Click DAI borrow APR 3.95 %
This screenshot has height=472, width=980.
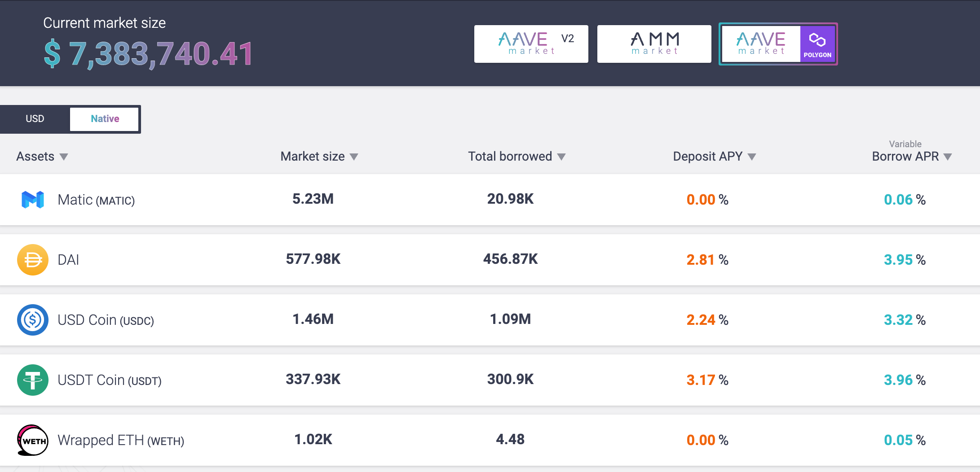click(905, 260)
